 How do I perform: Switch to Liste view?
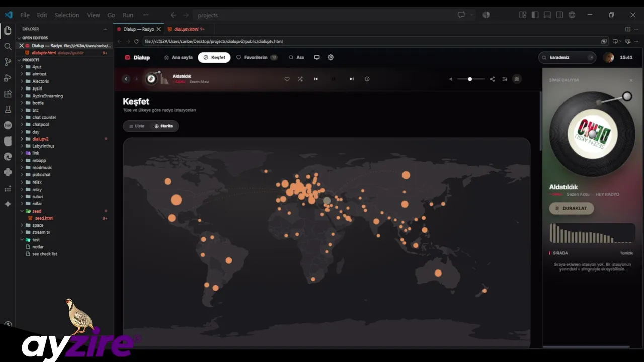pyautogui.click(x=137, y=126)
